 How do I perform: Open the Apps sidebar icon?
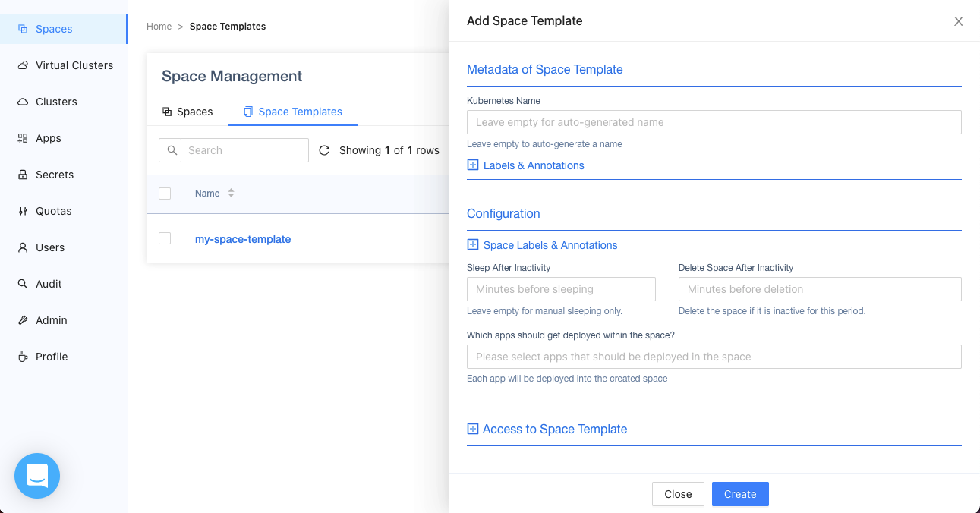click(23, 138)
